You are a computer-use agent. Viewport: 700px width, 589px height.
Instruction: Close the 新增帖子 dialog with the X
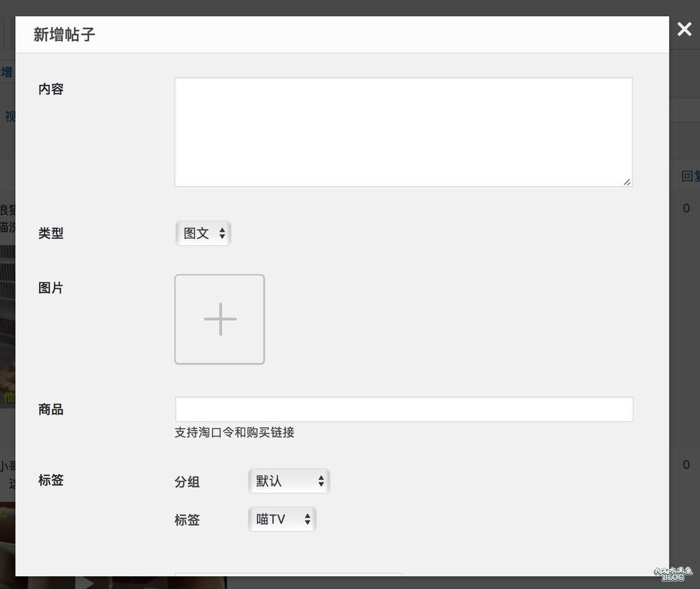click(684, 29)
